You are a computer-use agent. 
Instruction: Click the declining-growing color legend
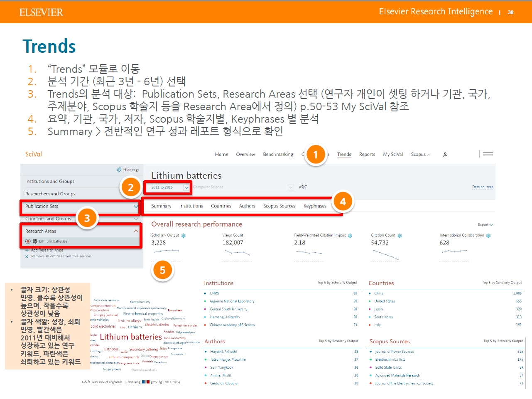coord(146,382)
